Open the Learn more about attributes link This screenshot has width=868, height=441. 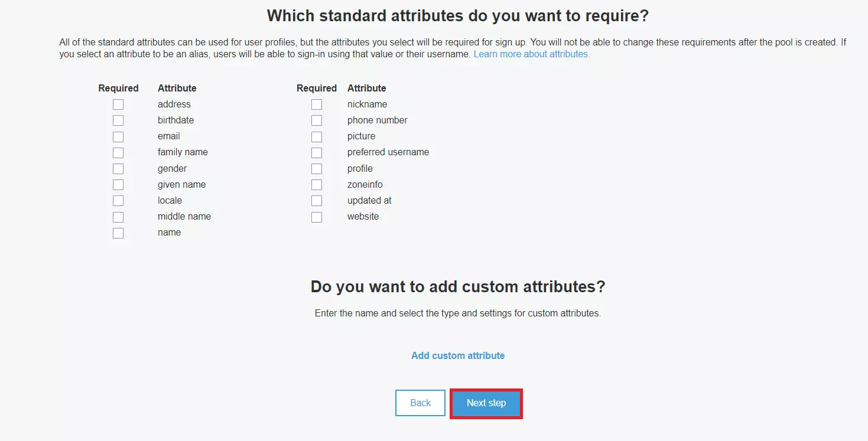[x=530, y=53]
